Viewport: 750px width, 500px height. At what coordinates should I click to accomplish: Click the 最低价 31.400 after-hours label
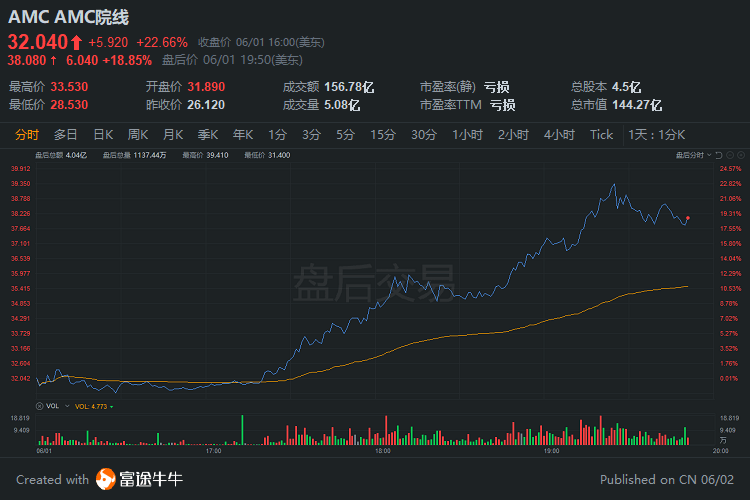point(267,155)
